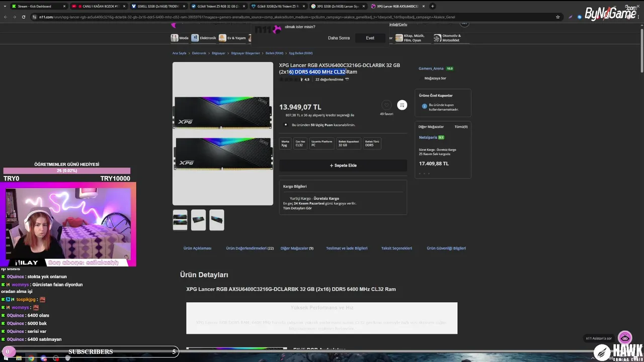Switch to the XPG 32GB (2x16GB) Lancer tab

(x=338, y=6)
